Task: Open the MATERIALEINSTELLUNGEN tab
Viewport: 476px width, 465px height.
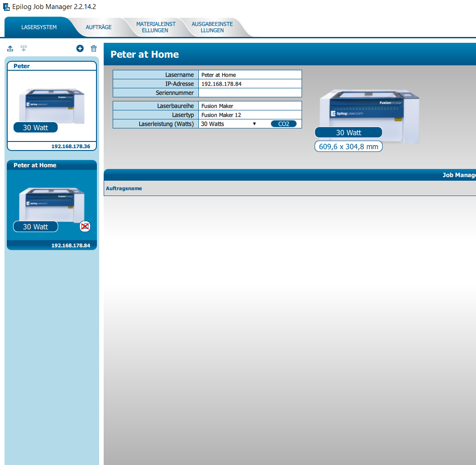Action: (x=156, y=27)
